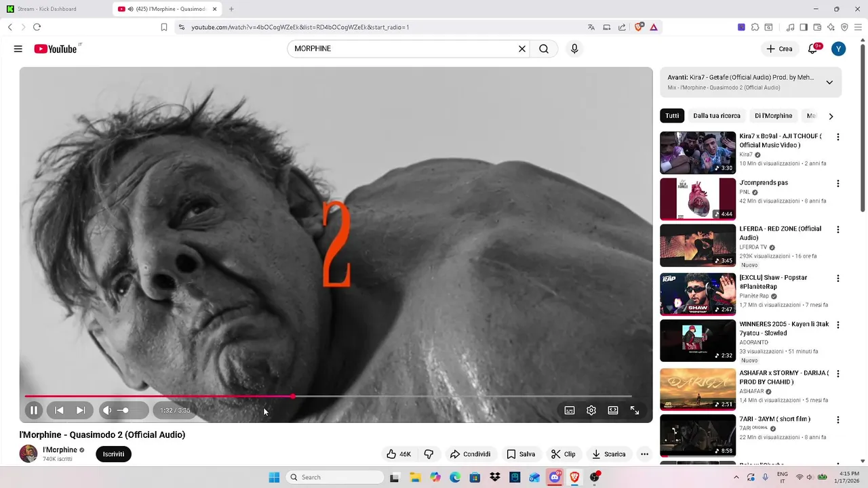Skip to next video in player
This screenshot has height=488, width=868.
point(81,410)
